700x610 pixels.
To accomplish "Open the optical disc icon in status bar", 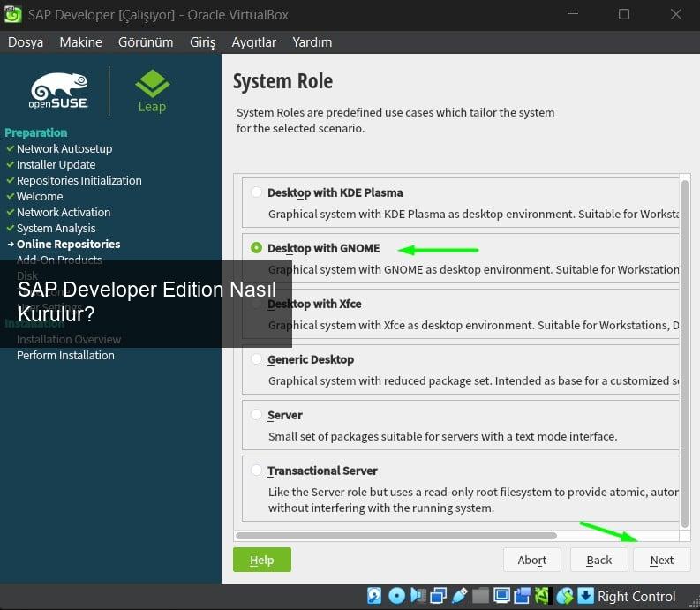I will click(x=396, y=596).
